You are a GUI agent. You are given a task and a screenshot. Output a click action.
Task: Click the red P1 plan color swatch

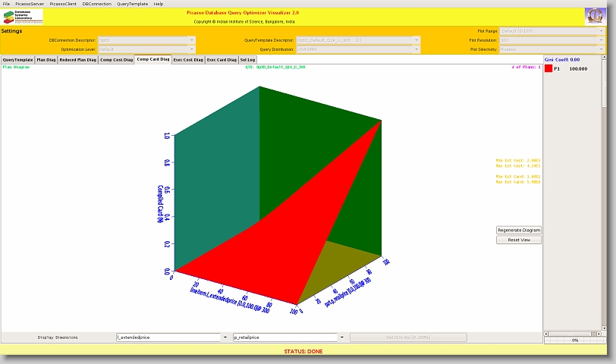point(548,68)
